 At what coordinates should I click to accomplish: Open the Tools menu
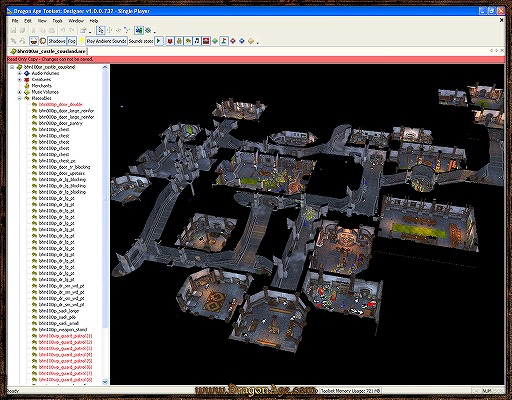point(57,21)
